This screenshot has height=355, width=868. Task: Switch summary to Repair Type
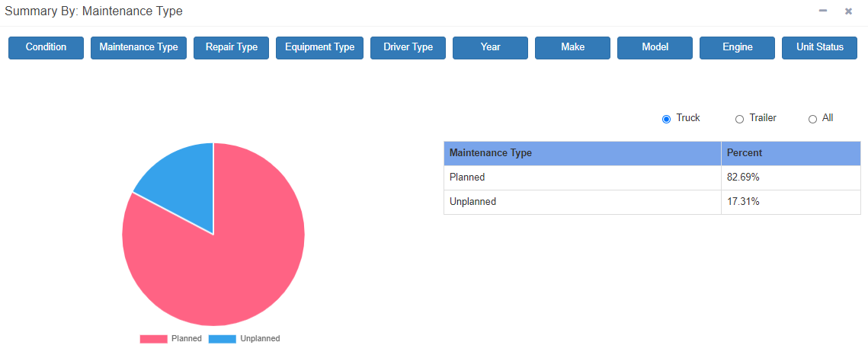(x=232, y=47)
